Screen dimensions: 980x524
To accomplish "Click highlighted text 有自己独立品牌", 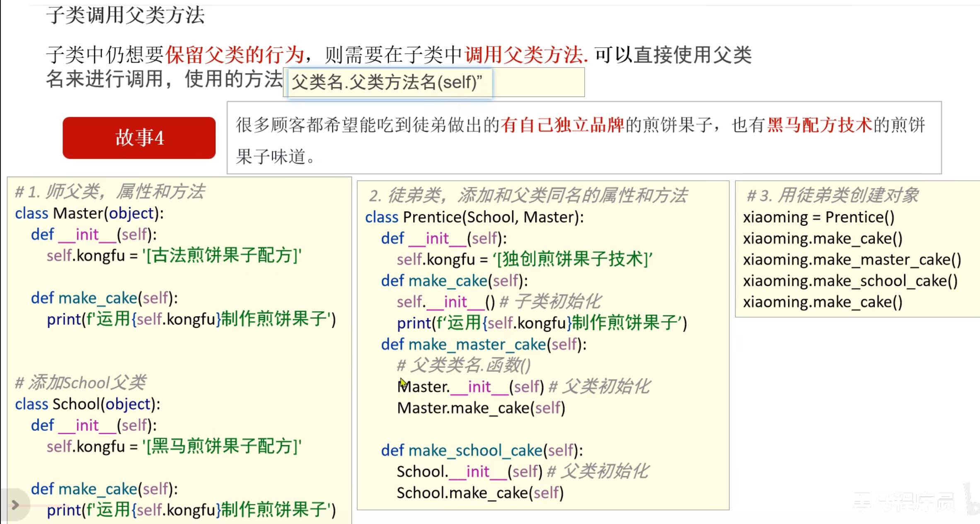I will [x=562, y=125].
